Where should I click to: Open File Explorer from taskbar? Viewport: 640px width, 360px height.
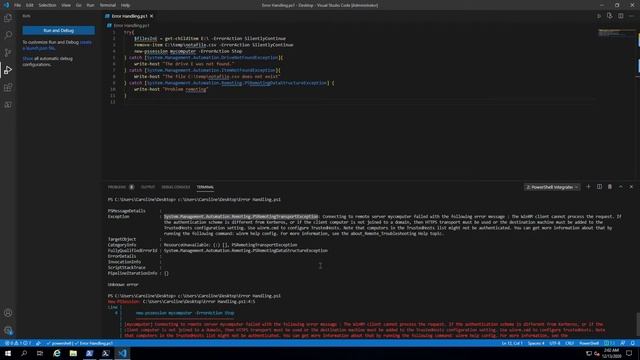[x=73, y=353]
